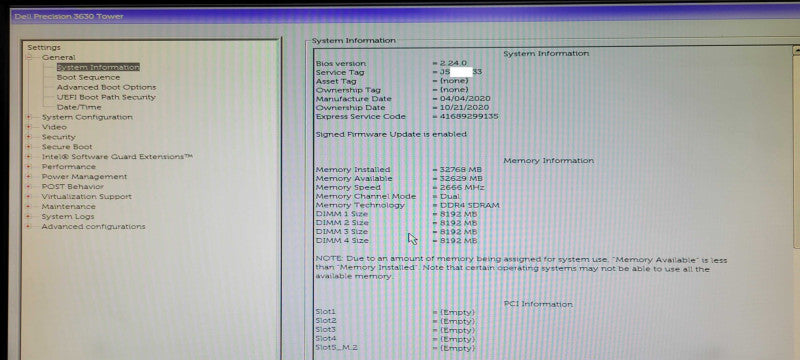The height and width of the screenshot is (360, 800).
Task: Click the DIMM 1 Size row
Action: [x=396, y=214]
